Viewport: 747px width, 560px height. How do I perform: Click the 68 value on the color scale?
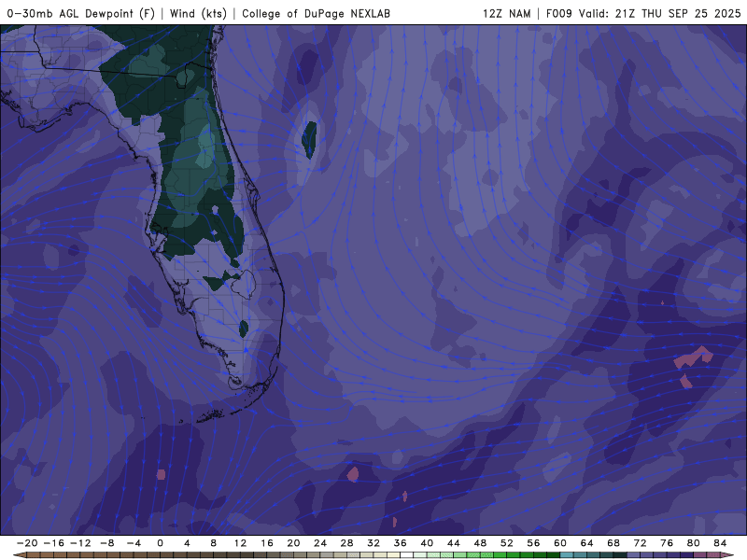[613, 543]
